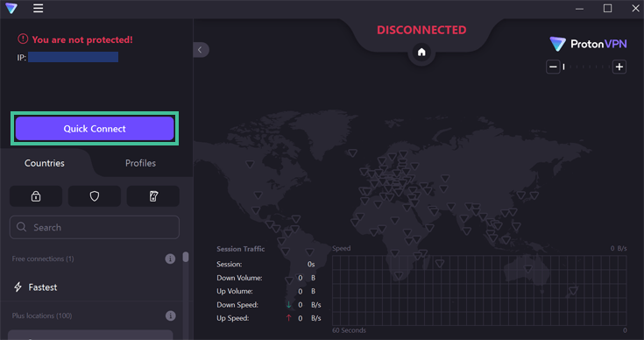Toggle Secure Core lock icon
Image resolution: width=644 pixels, height=340 pixels.
(36, 196)
